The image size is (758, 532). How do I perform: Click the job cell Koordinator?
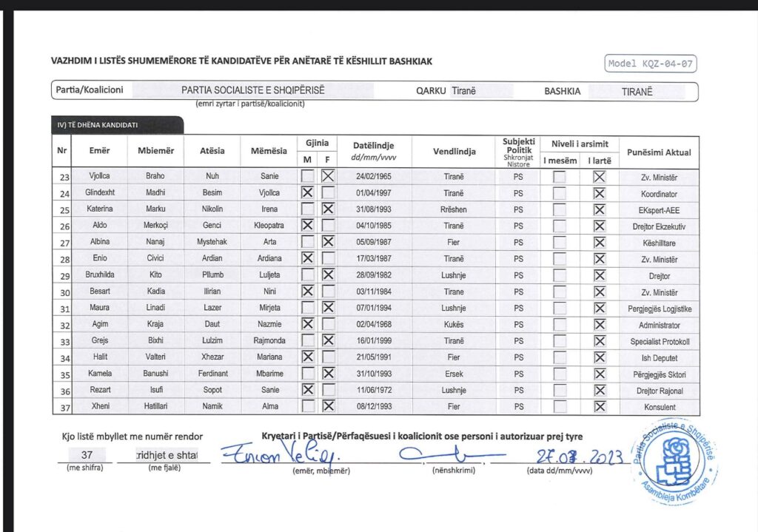coord(659,195)
